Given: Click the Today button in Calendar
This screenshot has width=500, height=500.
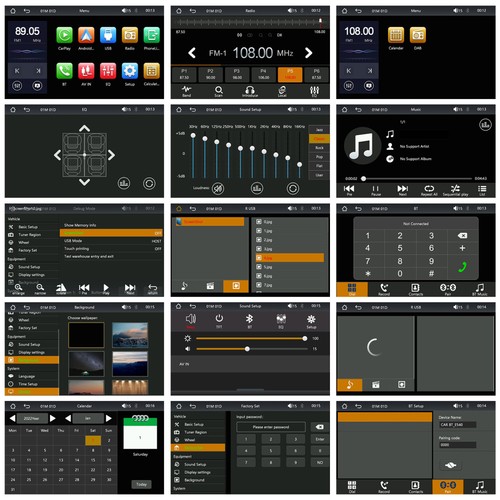Looking at the screenshot, I should (x=141, y=484).
